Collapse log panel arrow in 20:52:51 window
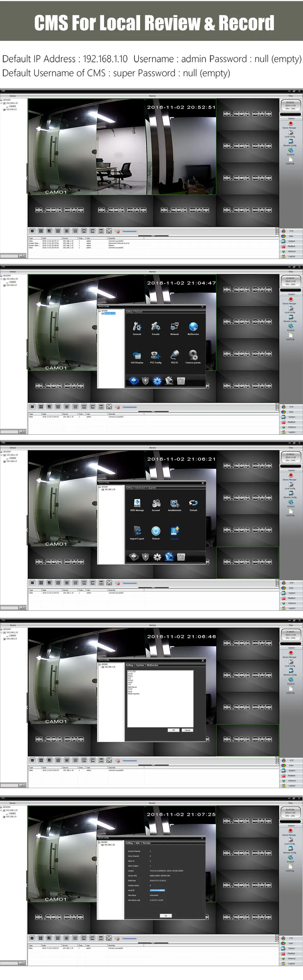Image resolution: width=303 pixels, height=980 pixels. (x=153, y=236)
